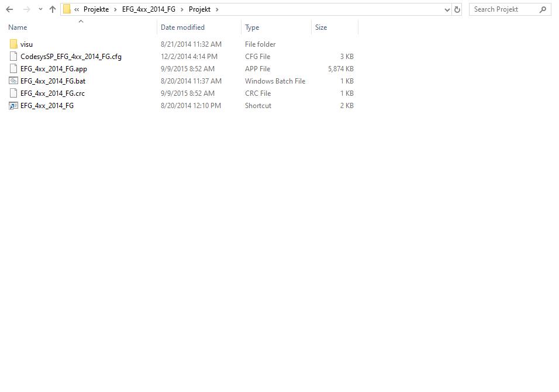Select the EFG_4xx_2014_FG.app file name
The image size is (559, 392).
click(x=53, y=69)
